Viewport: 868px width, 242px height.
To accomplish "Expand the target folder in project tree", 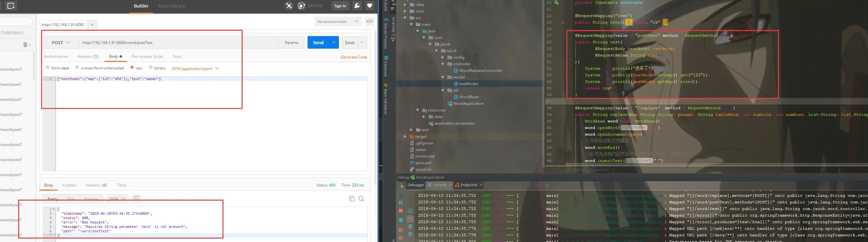I will (x=405, y=137).
